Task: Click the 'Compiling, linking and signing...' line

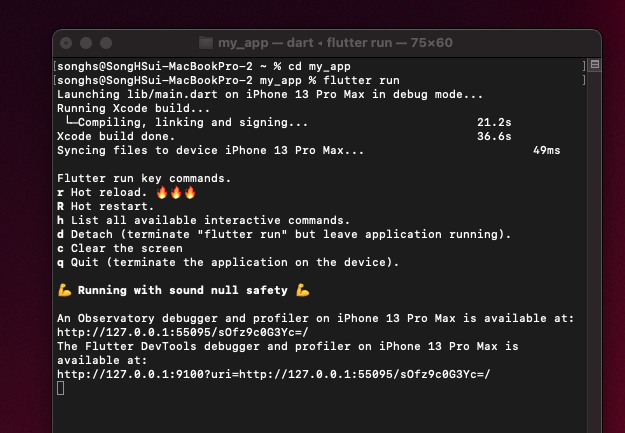Action: click(187, 122)
